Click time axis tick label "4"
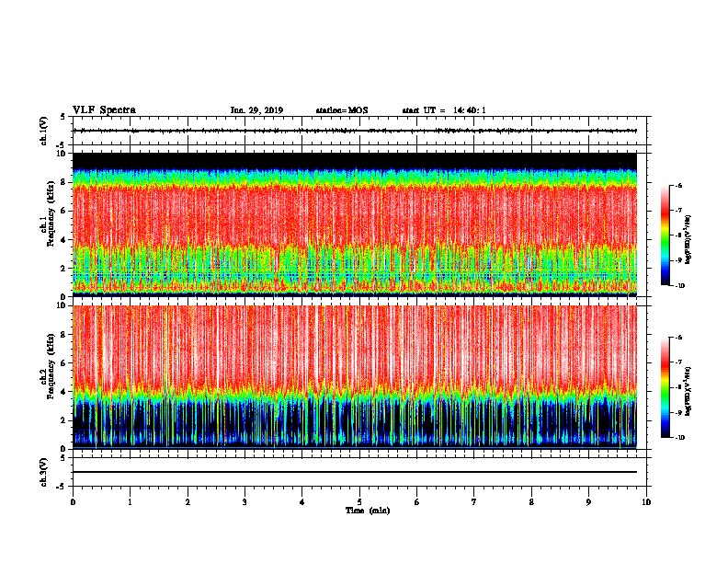 pos(302,502)
